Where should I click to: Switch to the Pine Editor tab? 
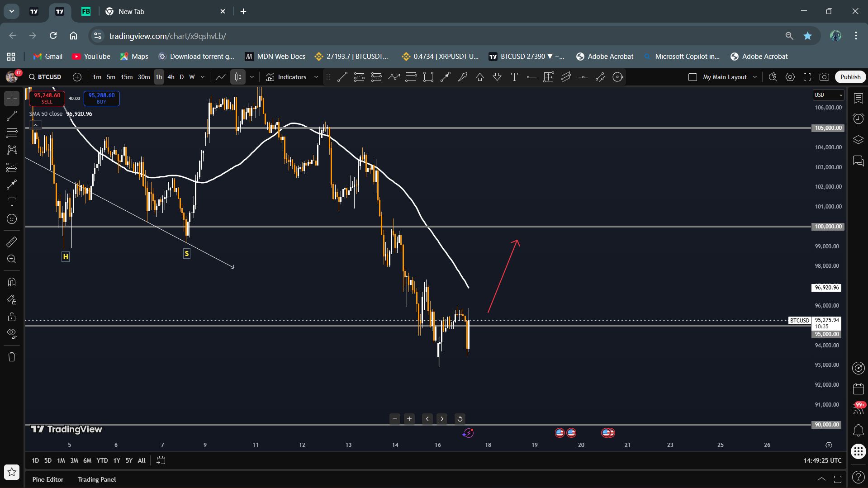pos(47,479)
